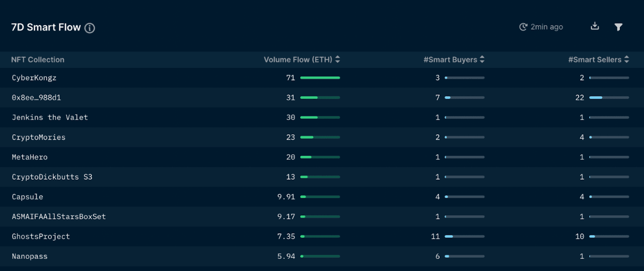
Task: Select the Jenkins the Valet row
Action: tap(50, 117)
